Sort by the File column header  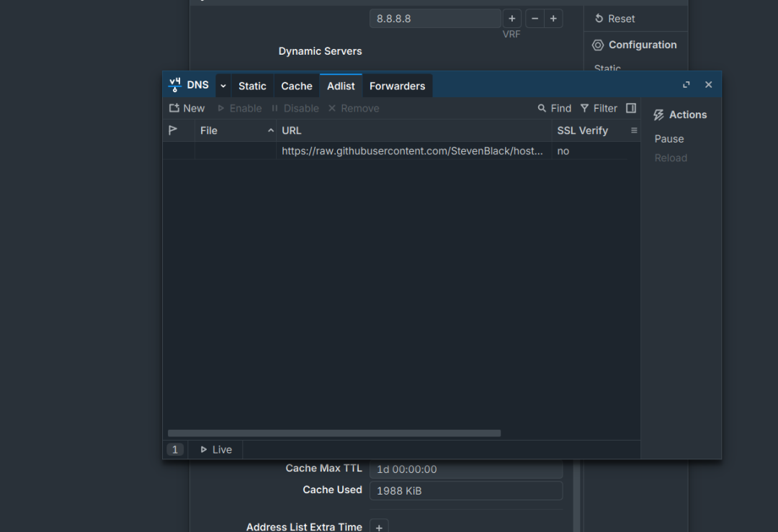tap(236, 130)
